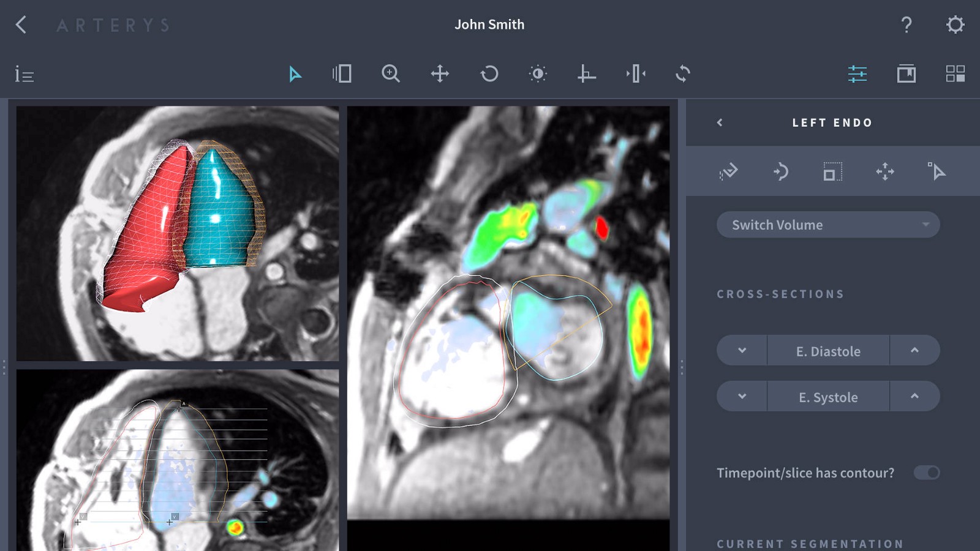The width and height of the screenshot is (980, 551).
Task: Open the Switch Volume dropdown
Action: point(828,225)
